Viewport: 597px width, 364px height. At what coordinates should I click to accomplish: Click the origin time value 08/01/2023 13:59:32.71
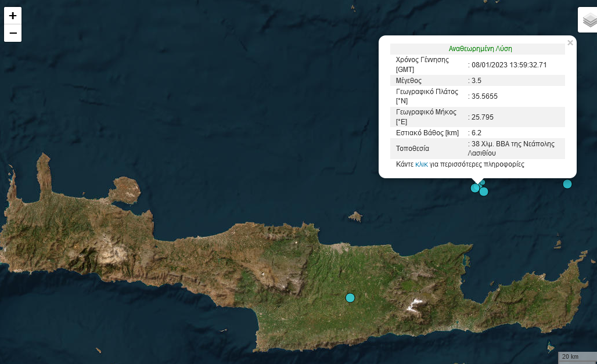509,64
